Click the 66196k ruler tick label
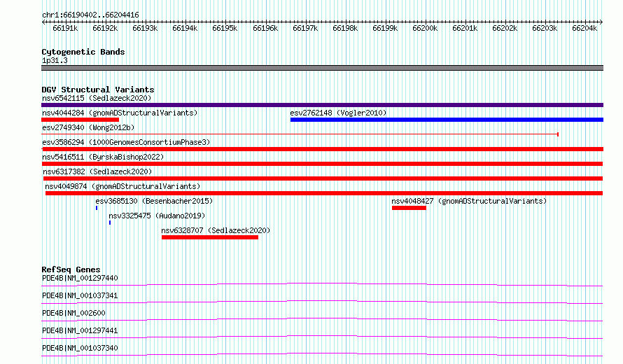This screenshot has height=364, width=623. (x=265, y=28)
